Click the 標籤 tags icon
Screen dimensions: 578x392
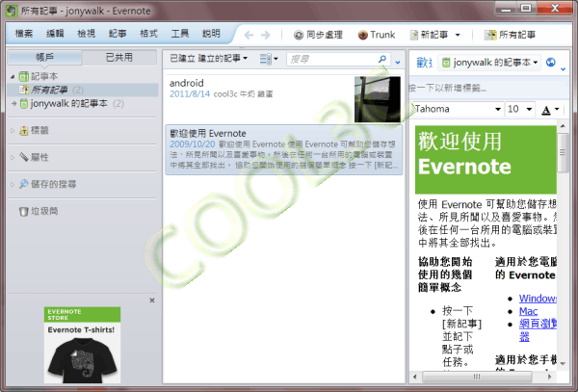24,130
